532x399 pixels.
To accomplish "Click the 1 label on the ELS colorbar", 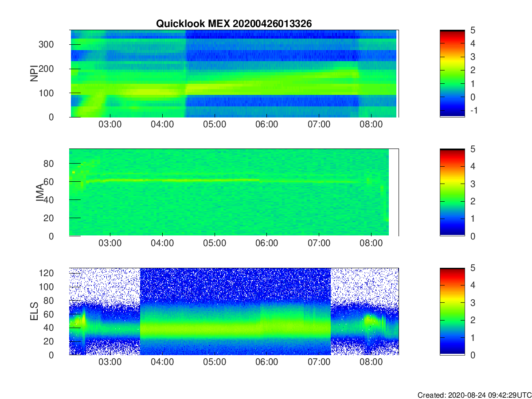I will tap(473, 337).
